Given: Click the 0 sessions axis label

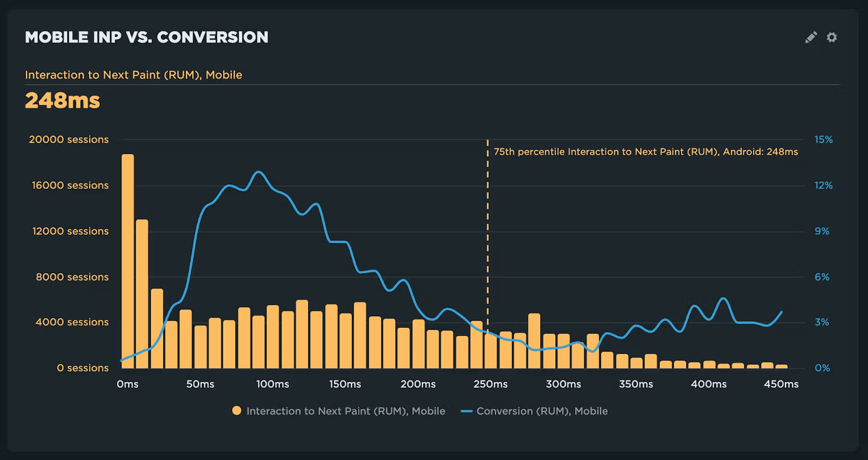Looking at the screenshot, I should (x=82, y=368).
